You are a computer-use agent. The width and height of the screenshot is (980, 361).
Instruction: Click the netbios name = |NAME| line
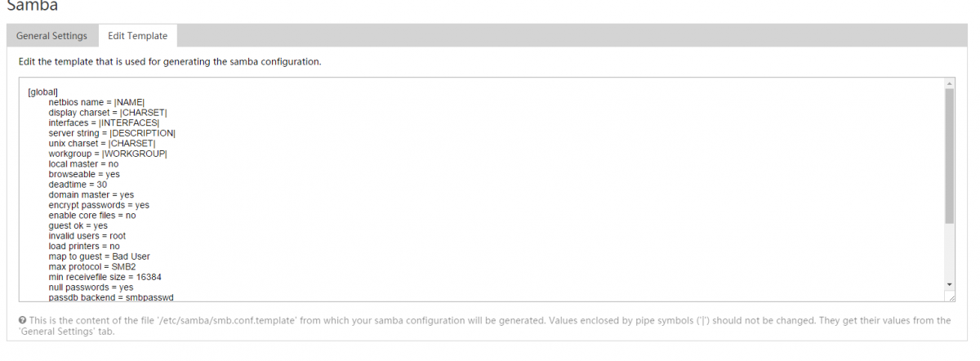96,102
